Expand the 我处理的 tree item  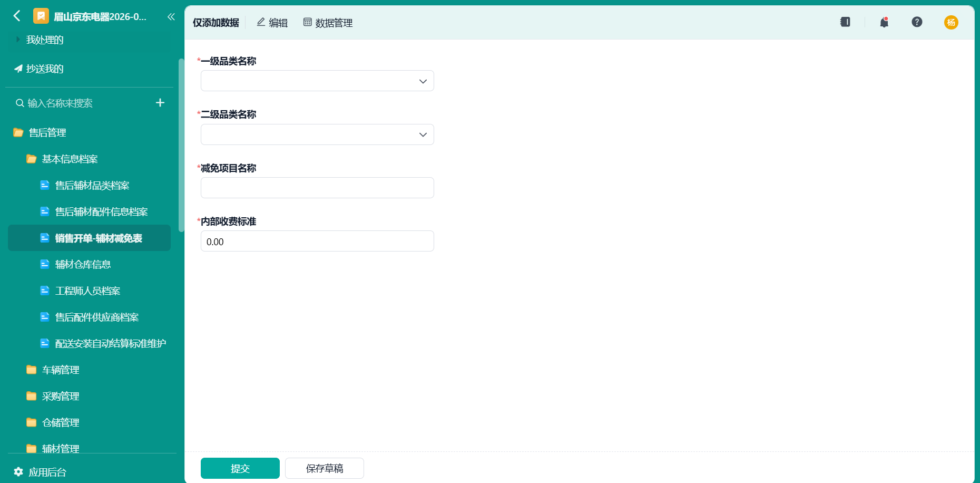[18, 40]
